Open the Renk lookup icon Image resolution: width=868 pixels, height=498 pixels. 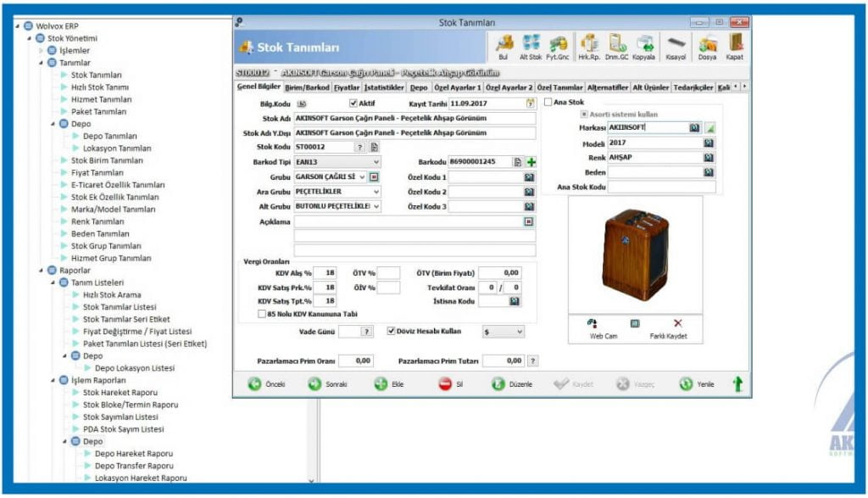pos(708,158)
